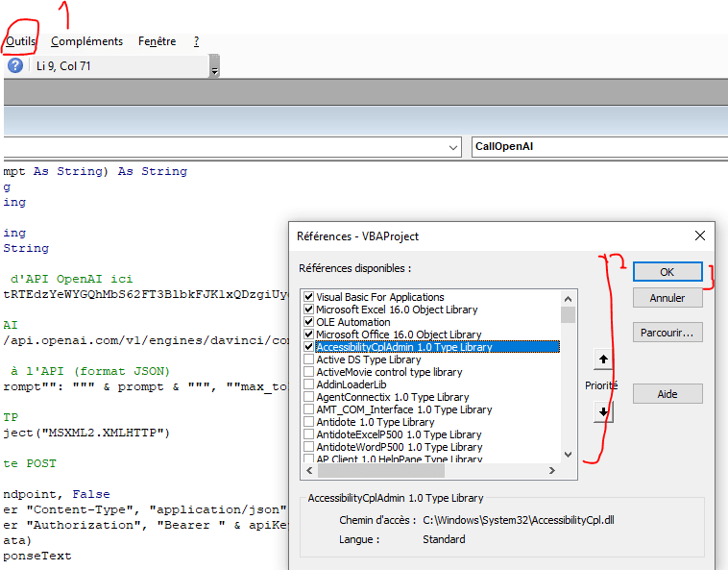Uncheck AccessibilityCplAdmin 1.0 Type Library
Viewport: 728px width, 570px height.
(308, 347)
